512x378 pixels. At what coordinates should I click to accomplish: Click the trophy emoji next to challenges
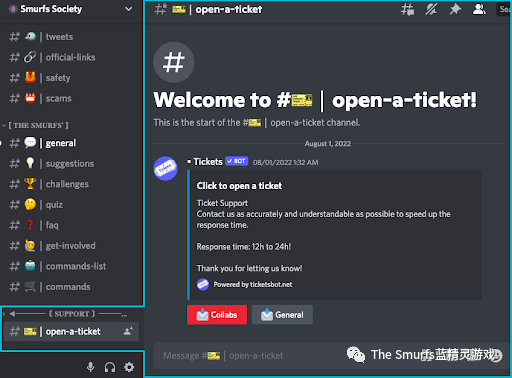point(30,184)
